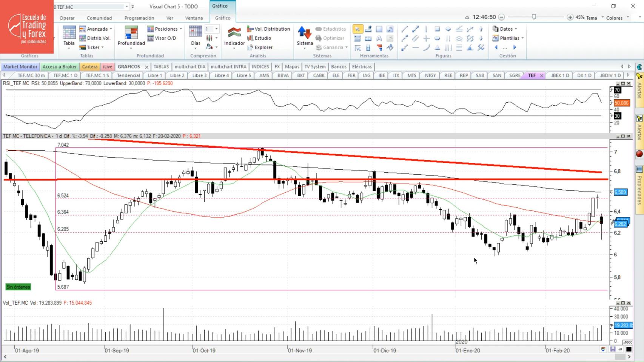Open the Plantillas dropdown
644x362 pixels.
tap(522, 38)
